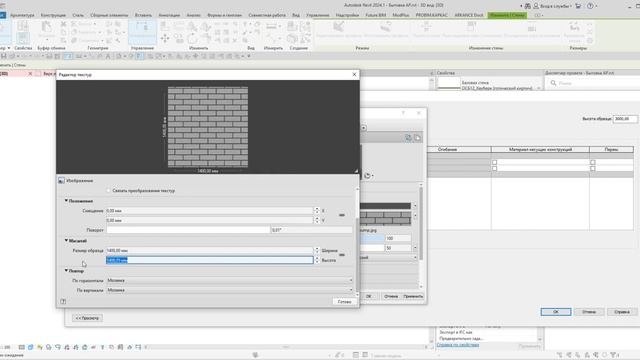Click Применить in the material dialog
The image size is (640, 360).
click(x=413, y=296)
